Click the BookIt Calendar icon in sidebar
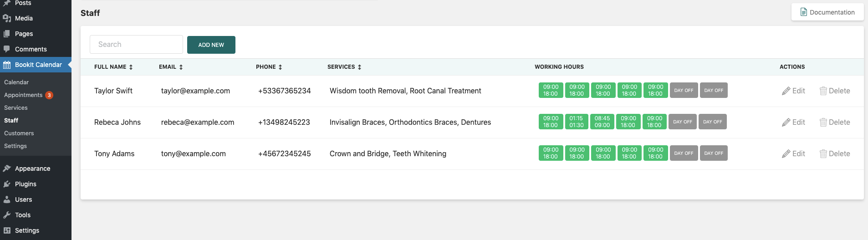The width and height of the screenshot is (868, 240). (x=7, y=65)
